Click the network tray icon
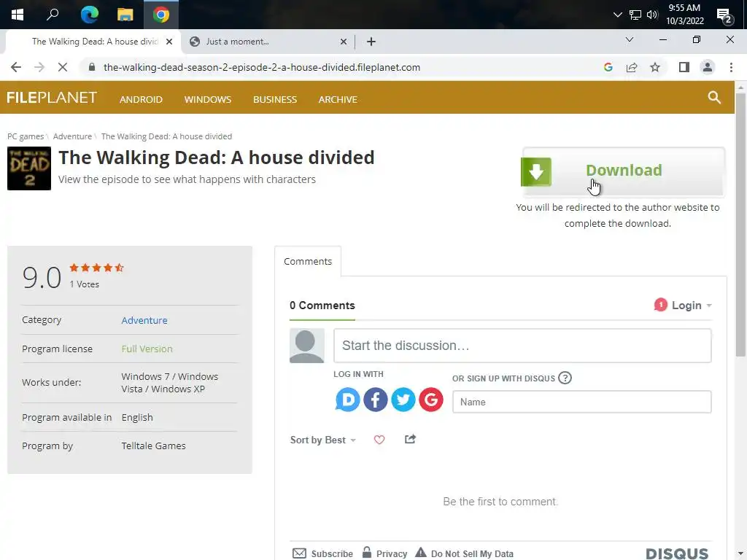The height and width of the screenshot is (560, 747). click(x=635, y=15)
